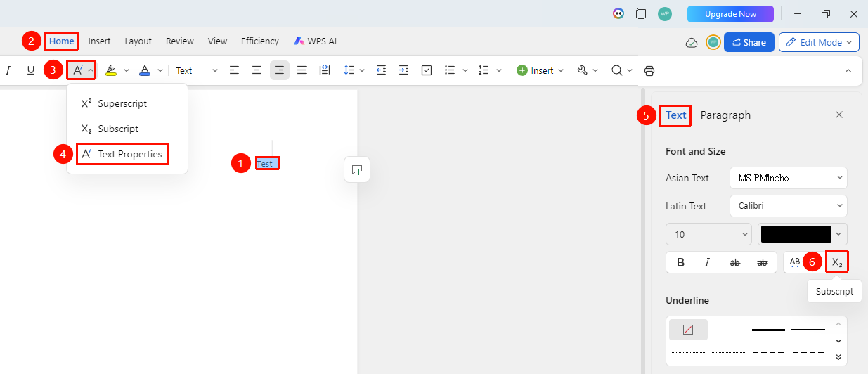Select the double underline style
868x374 pixels.
(x=768, y=329)
